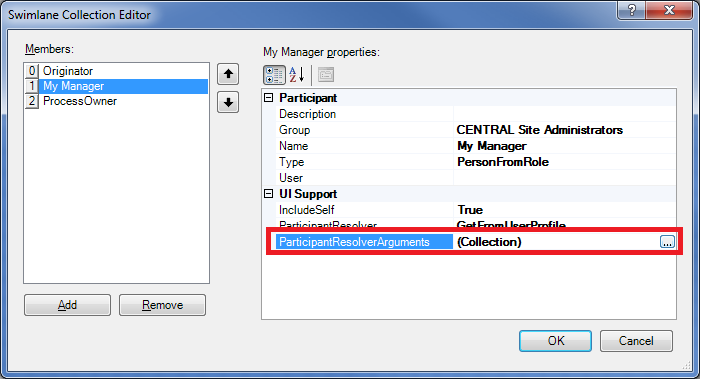701x379 pixels.
Task: Collapse the UI Support category
Action: point(269,194)
